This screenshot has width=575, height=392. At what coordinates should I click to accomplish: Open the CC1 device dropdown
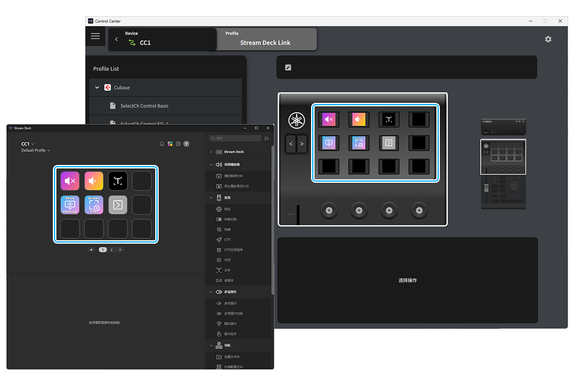tap(27, 144)
